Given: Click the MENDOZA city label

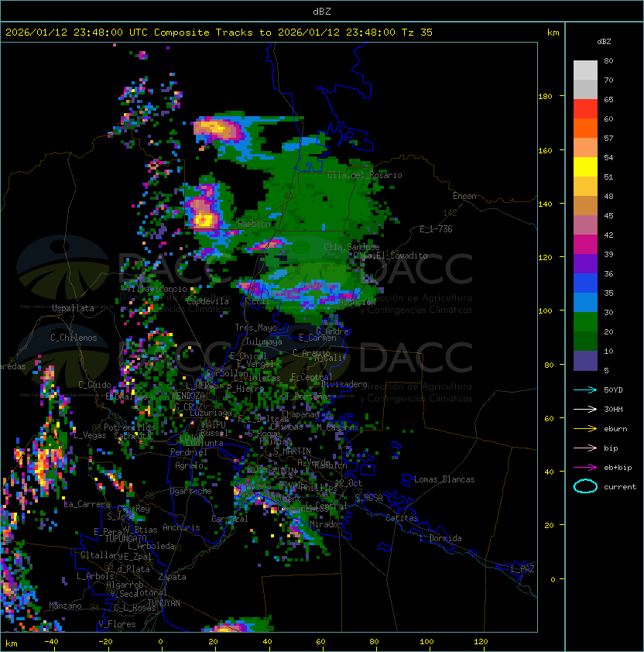Looking at the screenshot, I should pos(188,395).
